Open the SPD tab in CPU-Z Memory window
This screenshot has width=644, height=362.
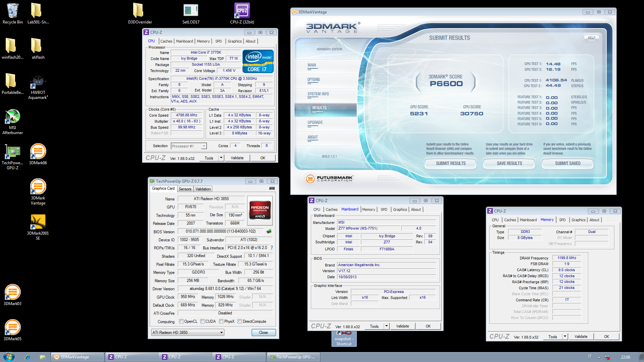[x=562, y=220]
